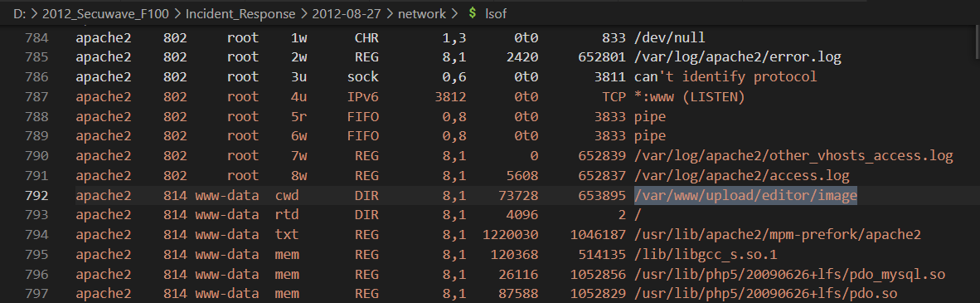Screen dimensions: 980x303
Task: Click the node value 652839
Action: point(602,157)
